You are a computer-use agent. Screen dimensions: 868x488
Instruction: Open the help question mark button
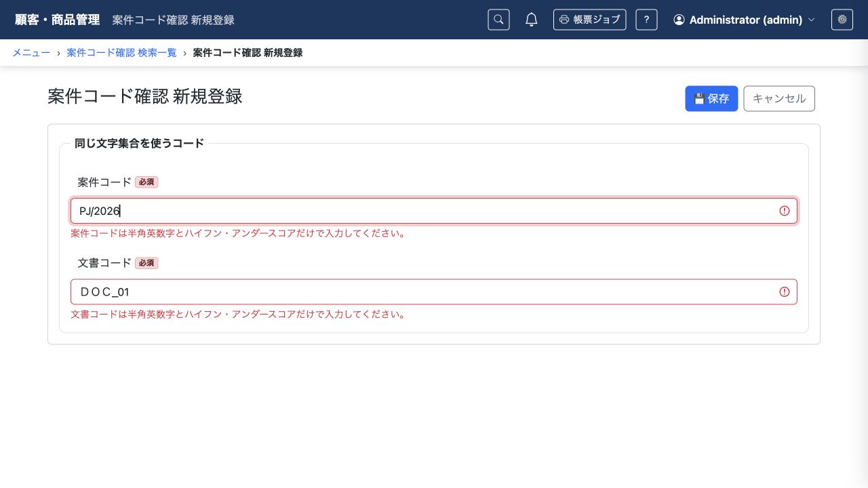[x=646, y=20]
